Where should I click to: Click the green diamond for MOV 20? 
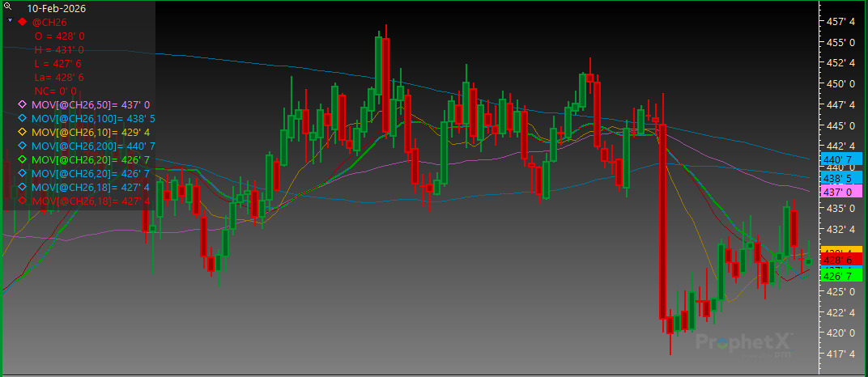click(x=23, y=159)
